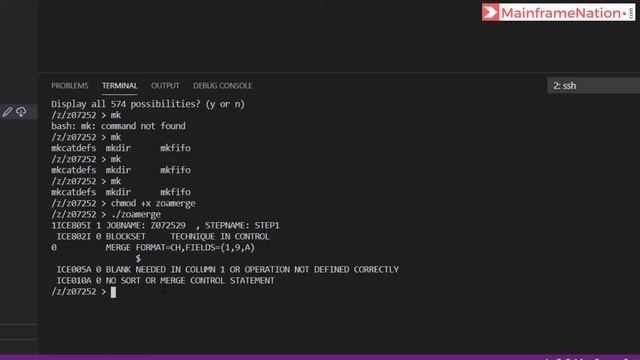Screen dimensions: 640x360
Task: Switch to the PROBLEMS tab
Action: pos(70,86)
